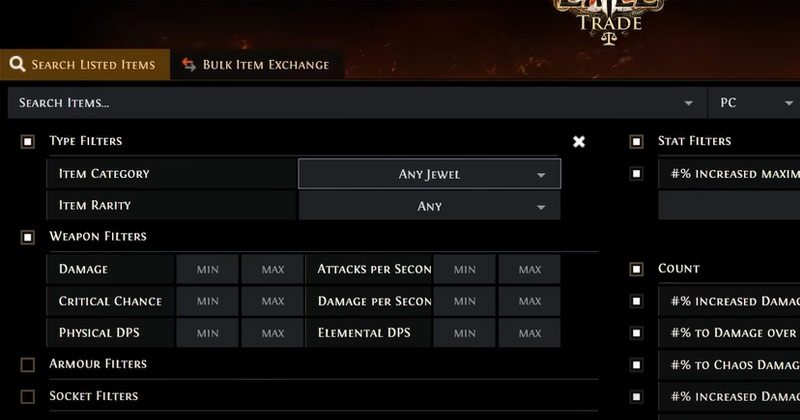Screen dimensions: 800x420
Task: Toggle the Stat Filters group checkbox
Action: tap(636, 141)
